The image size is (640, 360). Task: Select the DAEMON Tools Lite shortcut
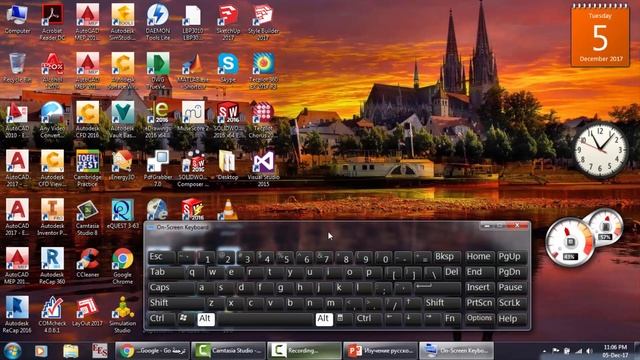pyautogui.click(x=158, y=22)
